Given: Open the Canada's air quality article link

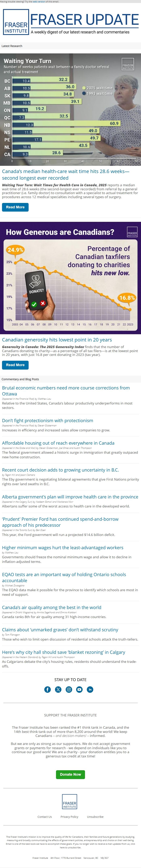Looking at the screenshot, I should (x=52, y=607).
